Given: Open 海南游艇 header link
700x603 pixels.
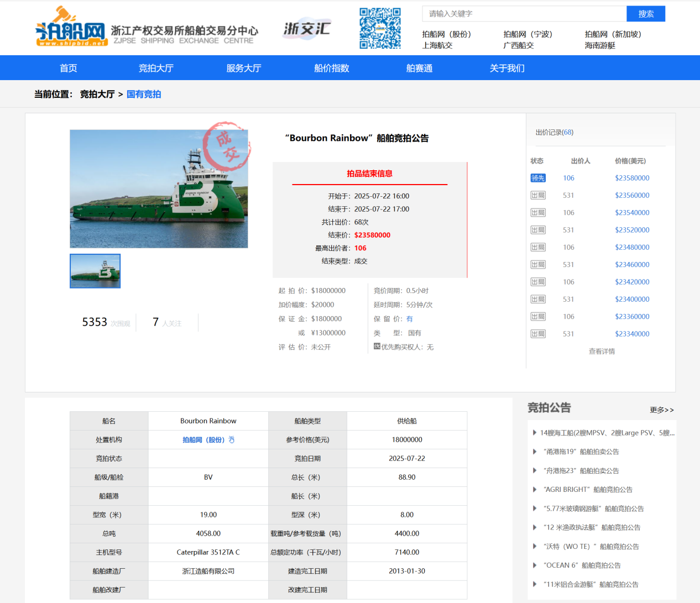Looking at the screenshot, I should [600, 45].
